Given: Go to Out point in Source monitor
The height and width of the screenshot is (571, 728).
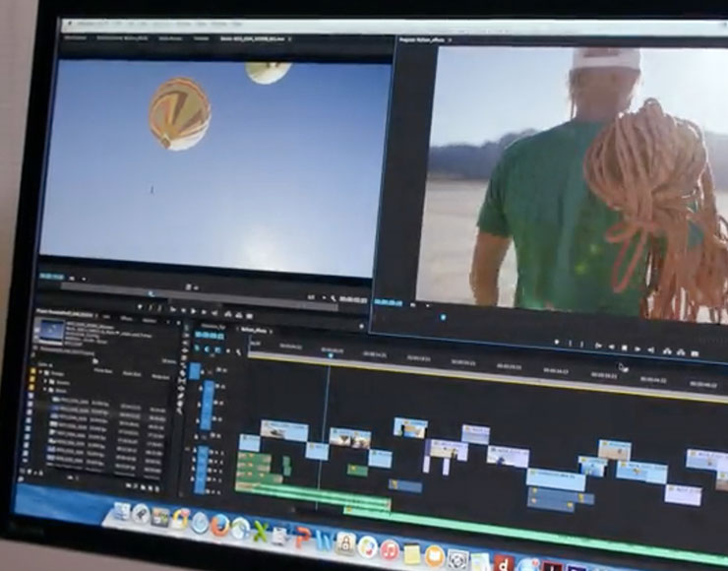Looking at the screenshot, I should 215,313.
